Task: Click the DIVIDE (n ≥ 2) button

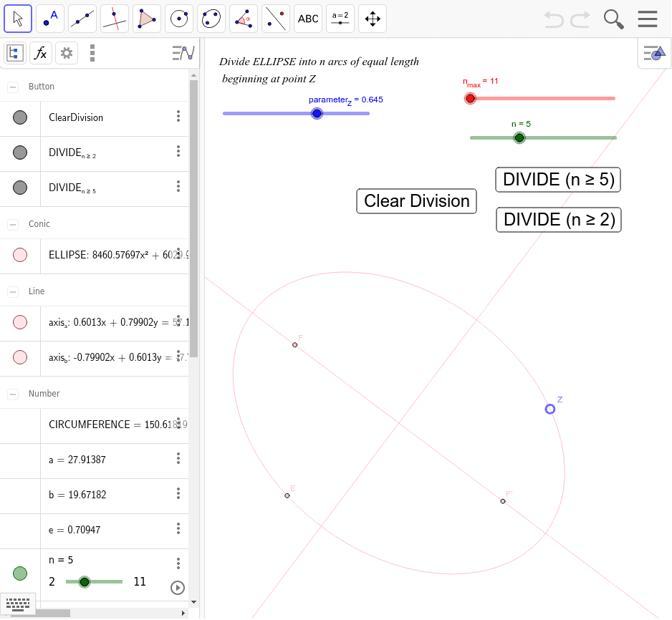Action: [x=558, y=220]
